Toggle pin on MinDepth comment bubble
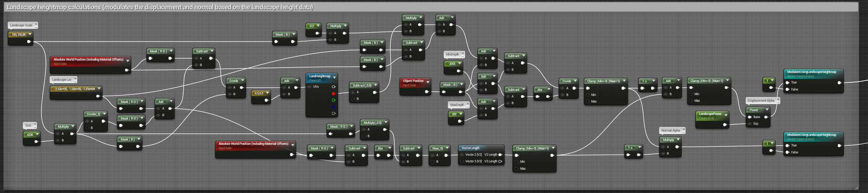This screenshot has width=868, height=193. pos(462,54)
